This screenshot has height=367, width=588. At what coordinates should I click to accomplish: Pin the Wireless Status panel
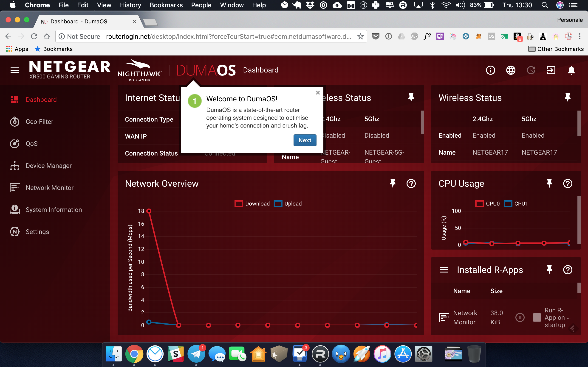568,97
